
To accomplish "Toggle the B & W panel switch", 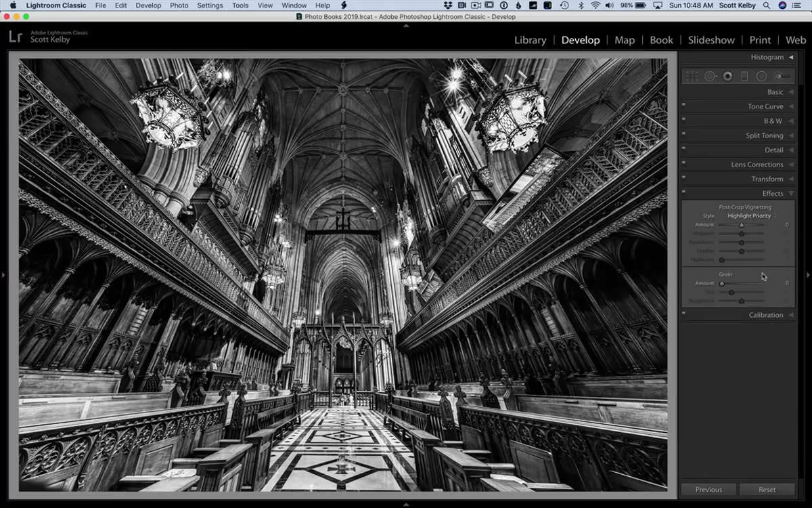I will point(683,119).
